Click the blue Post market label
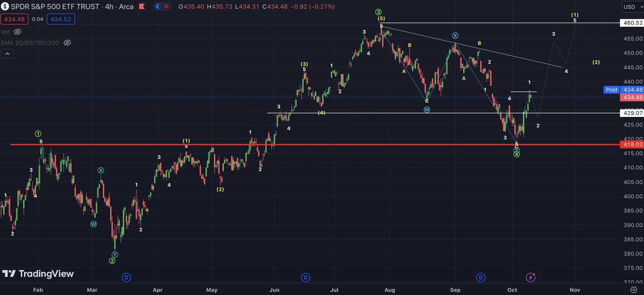The width and height of the screenshot is (644, 295). click(611, 90)
